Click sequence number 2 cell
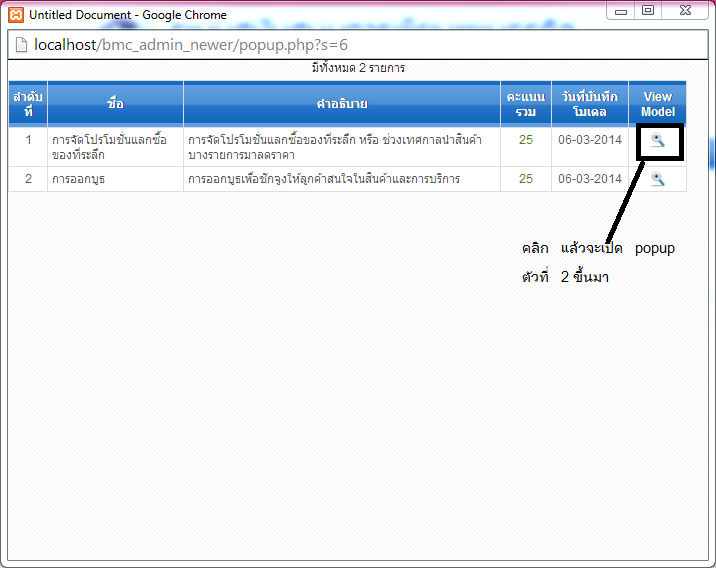Image resolution: width=716 pixels, height=568 pixels. pos(28,179)
